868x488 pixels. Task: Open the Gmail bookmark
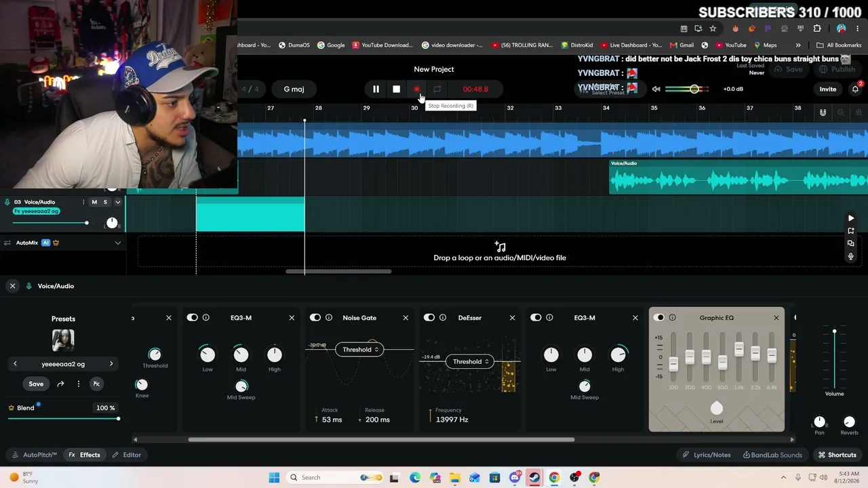coord(682,45)
